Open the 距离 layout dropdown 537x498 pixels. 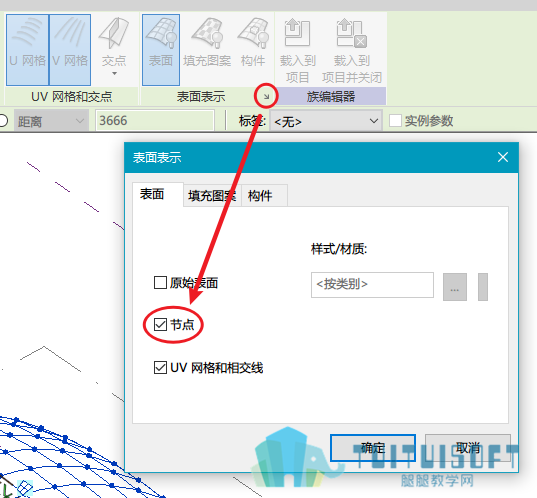click(x=51, y=121)
